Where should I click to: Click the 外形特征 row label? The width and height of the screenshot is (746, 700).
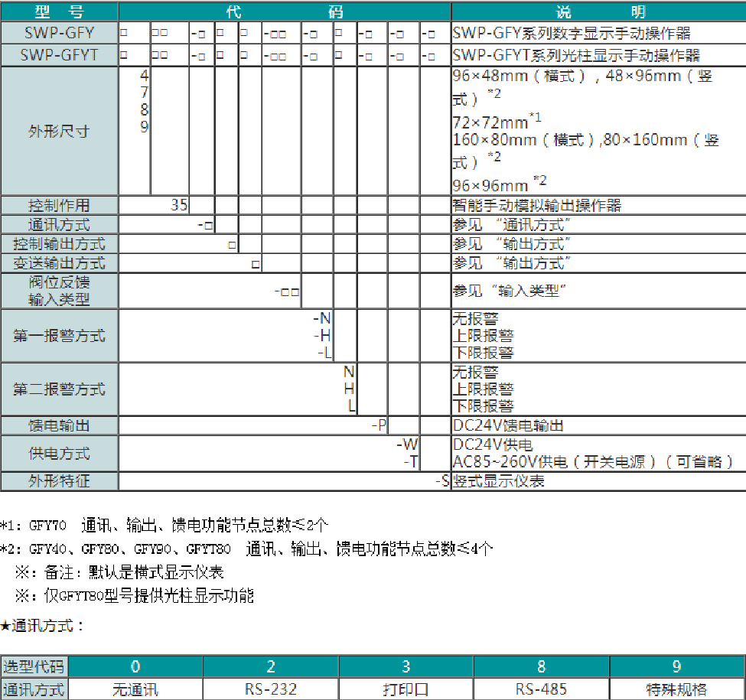(60, 480)
